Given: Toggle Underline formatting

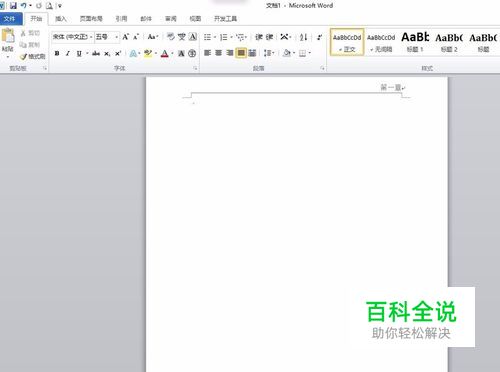Looking at the screenshot, I should pyautogui.click(x=79, y=53).
